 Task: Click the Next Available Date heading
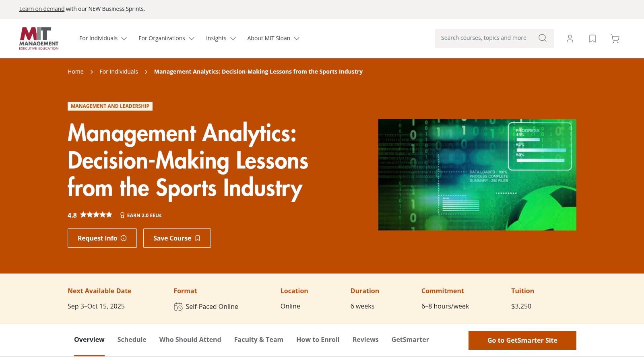99,291
